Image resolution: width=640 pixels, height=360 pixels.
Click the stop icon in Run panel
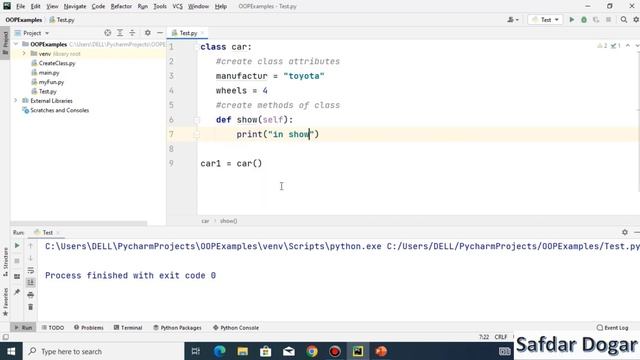coord(17,261)
